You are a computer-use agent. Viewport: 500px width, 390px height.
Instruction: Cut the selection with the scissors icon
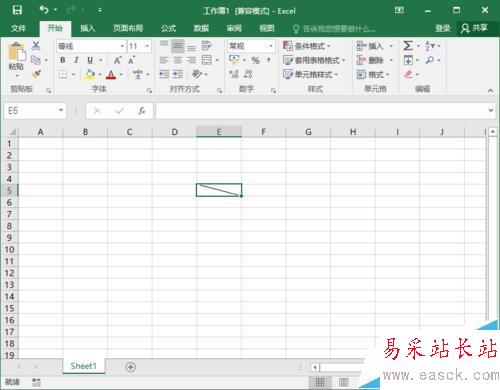click(36, 46)
